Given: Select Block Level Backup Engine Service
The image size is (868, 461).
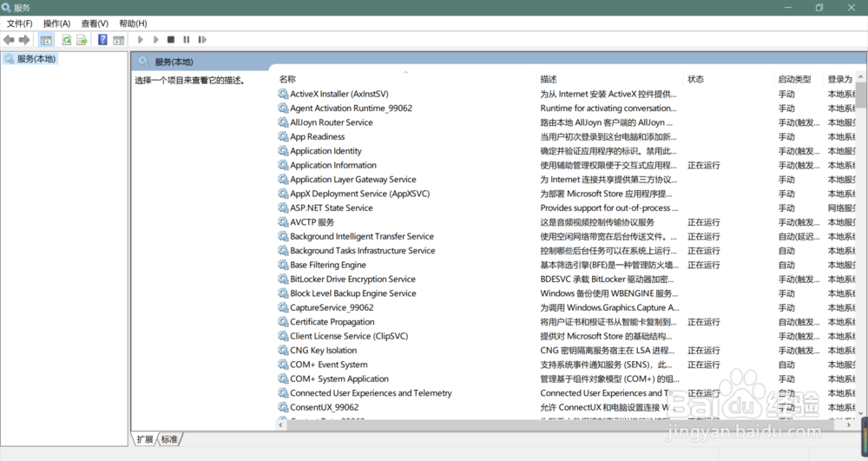Looking at the screenshot, I should (x=353, y=293).
